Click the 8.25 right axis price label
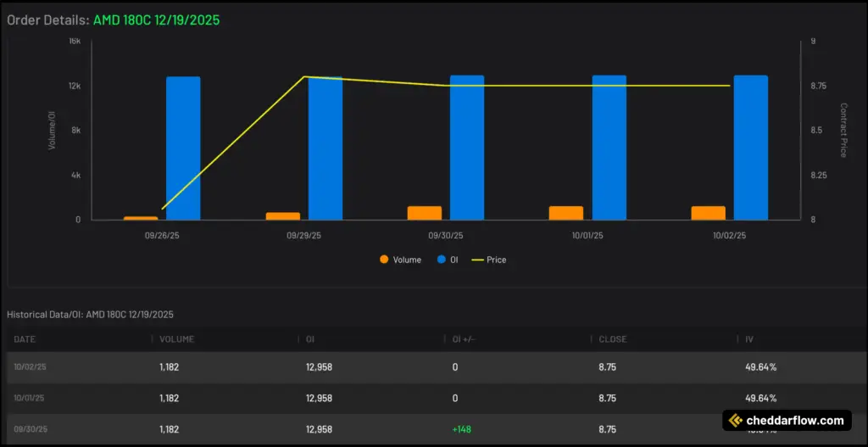This screenshot has height=447, width=868. coord(819,175)
